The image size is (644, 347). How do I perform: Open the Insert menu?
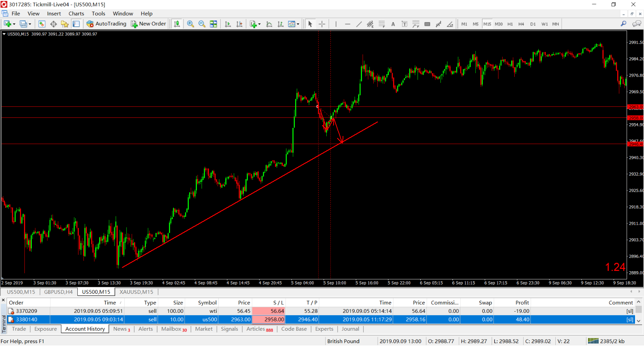click(54, 14)
